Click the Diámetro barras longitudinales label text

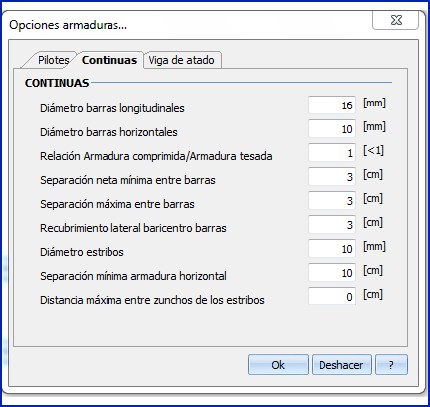pos(112,108)
